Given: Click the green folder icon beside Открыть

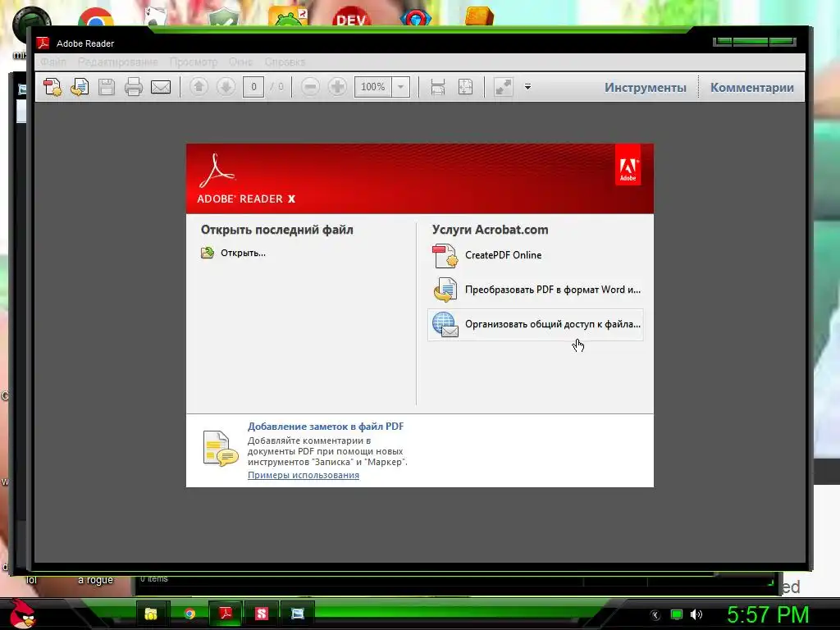Looking at the screenshot, I should [208, 253].
